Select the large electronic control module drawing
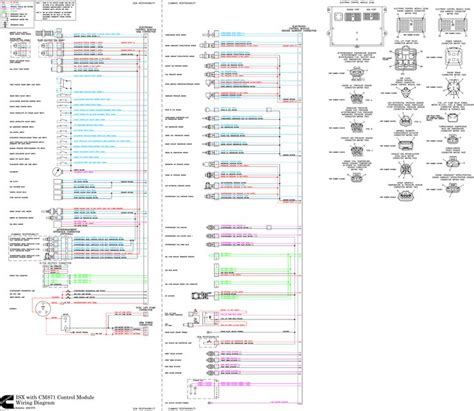The width and height of the screenshot is (474, 411). point(357,26)
